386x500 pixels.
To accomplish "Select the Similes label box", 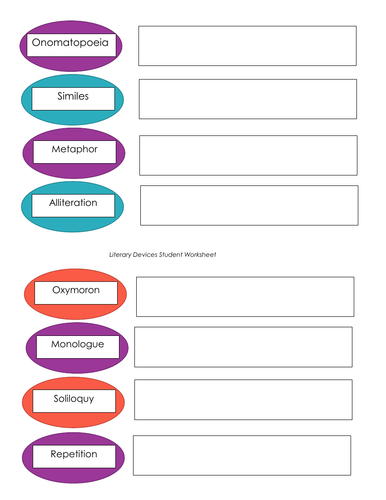I will pos(73,99).
